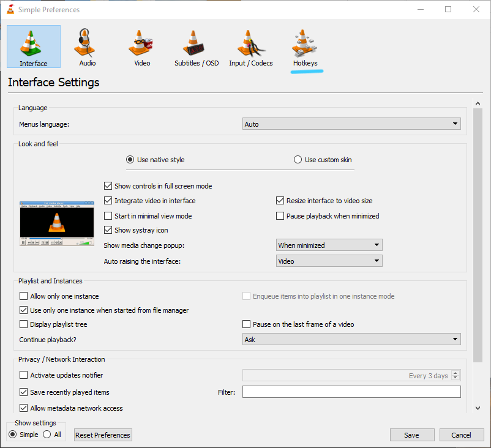Open the Continue playback dropdown

[351, 339]
